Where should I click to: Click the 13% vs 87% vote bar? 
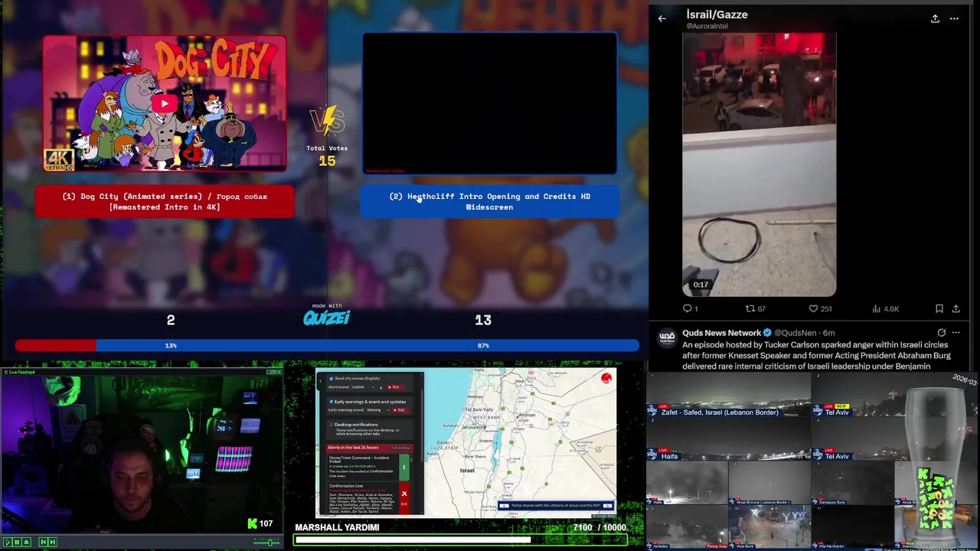[327, 346]
